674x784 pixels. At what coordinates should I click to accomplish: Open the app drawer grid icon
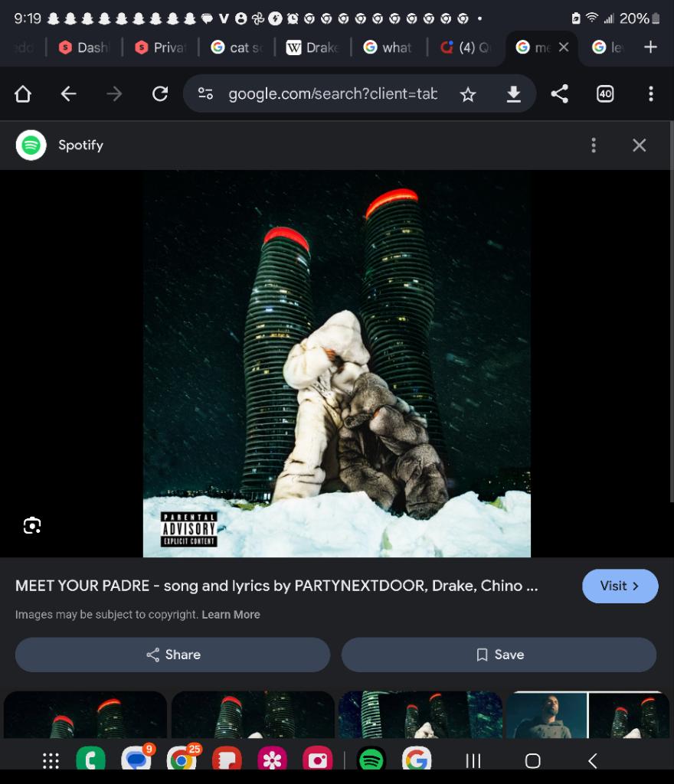tap(51, 760)
